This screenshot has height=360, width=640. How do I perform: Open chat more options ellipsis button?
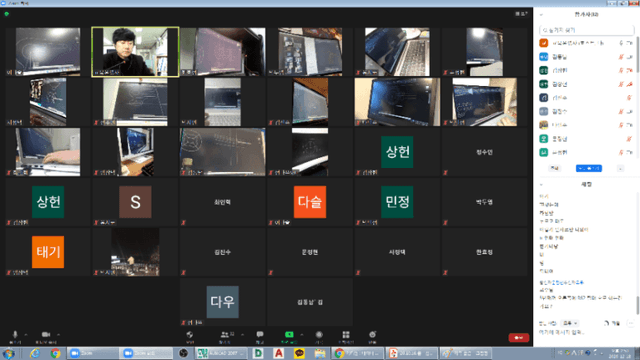(x=630, y=323)
